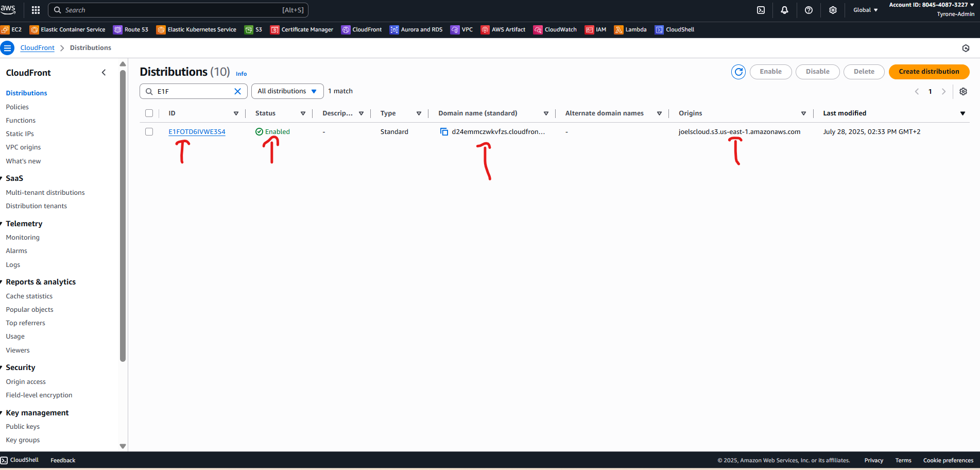Click the Create distribution button
Viewport: 980px width, 470px height.
929,72
